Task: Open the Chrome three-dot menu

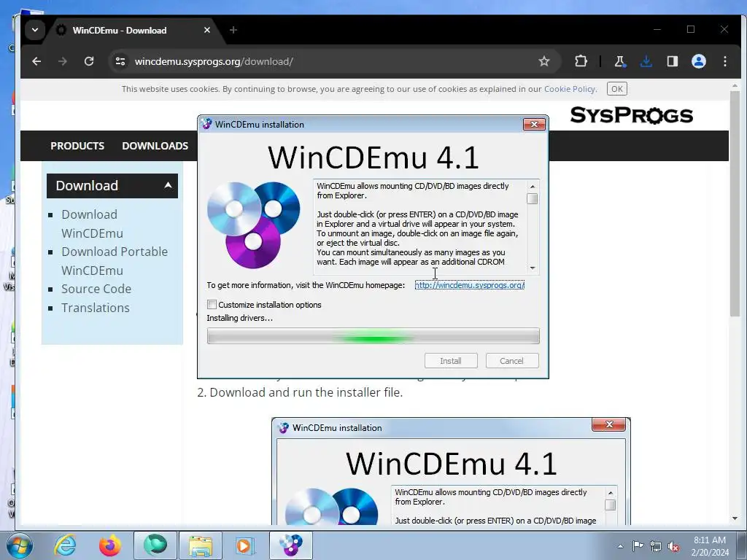Action: [x=724, y=61]
